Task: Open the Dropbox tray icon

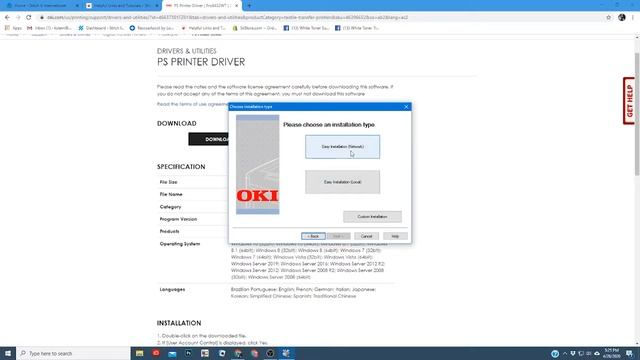Action: coord(573,353)
